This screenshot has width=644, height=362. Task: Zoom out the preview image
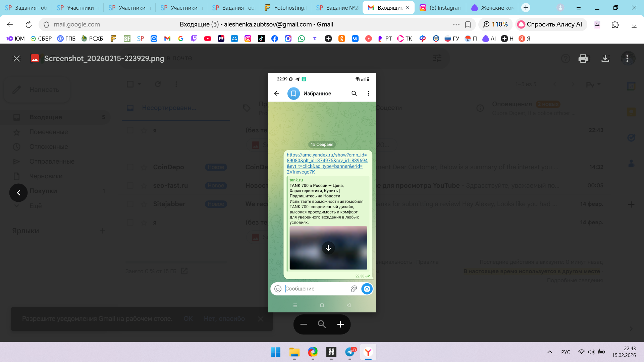point(304,324)
